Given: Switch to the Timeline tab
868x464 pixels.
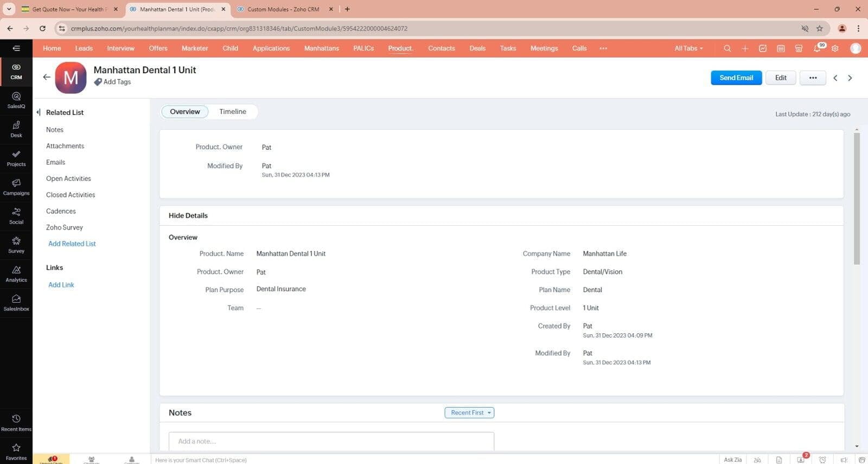Looking at the screenshot, I should pyautogui.click(x=233, y=112).
